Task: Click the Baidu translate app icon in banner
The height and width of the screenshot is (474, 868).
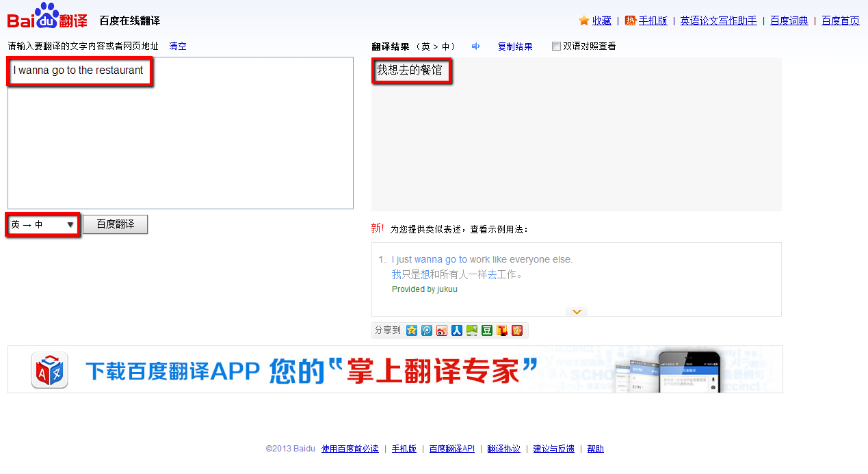Action: point(49,370)
